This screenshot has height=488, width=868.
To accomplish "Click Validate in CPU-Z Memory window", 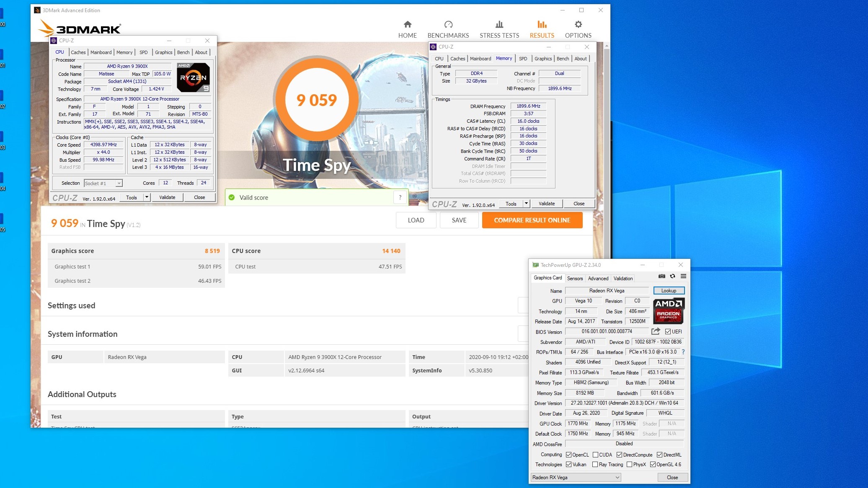I will [x=547, y=204].
